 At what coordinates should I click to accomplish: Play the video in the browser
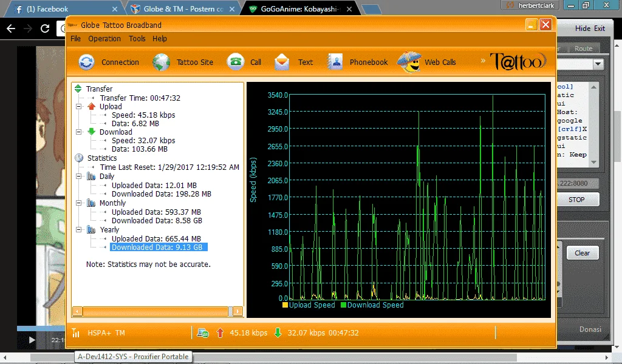[x=32, y=340]
